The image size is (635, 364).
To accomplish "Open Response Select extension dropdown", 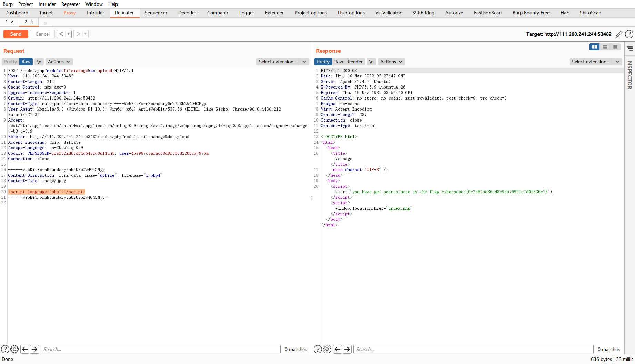I will pyautogui.click(x=596, y=62).
